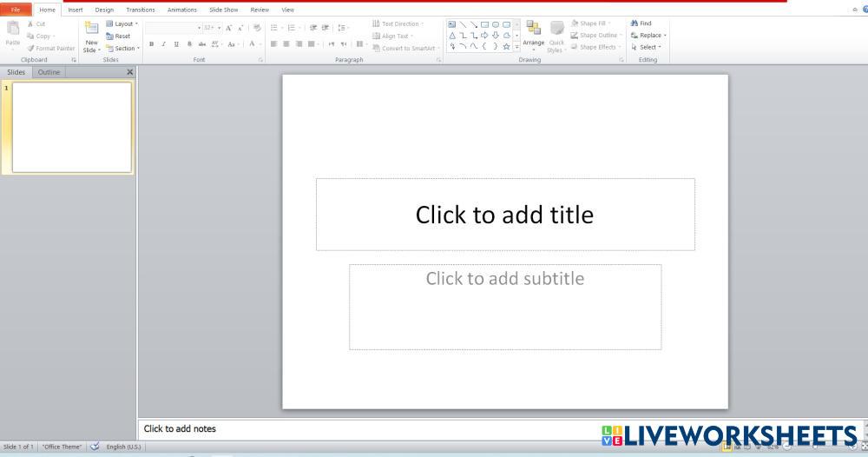Viewport: 868px width, 457px height.
Task: Toggle Underline text formatting
Action: tap(176, 44)
